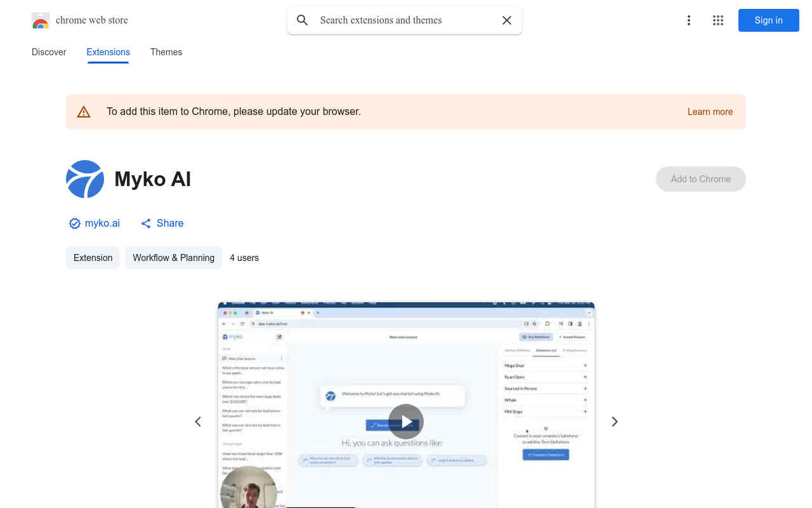The height and width of the screenshot is (508, 812).
Task: Click the Sign in button
Action: 769,20
